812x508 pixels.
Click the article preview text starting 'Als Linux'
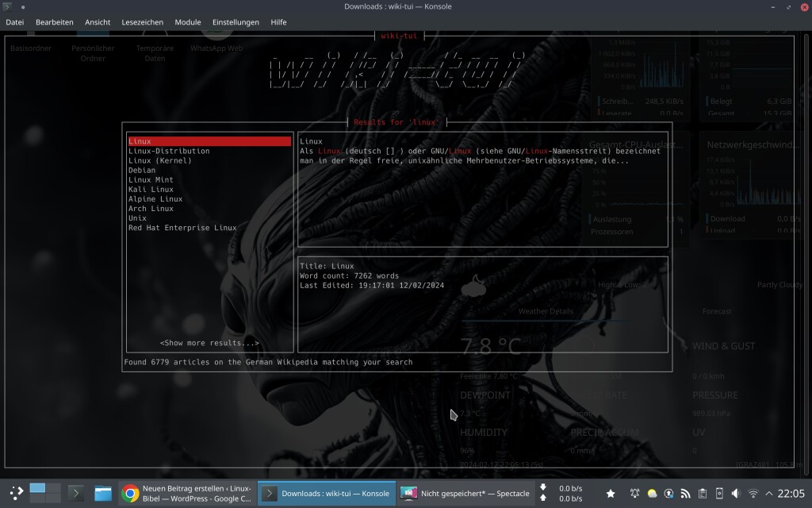click(x=480, y=156)
